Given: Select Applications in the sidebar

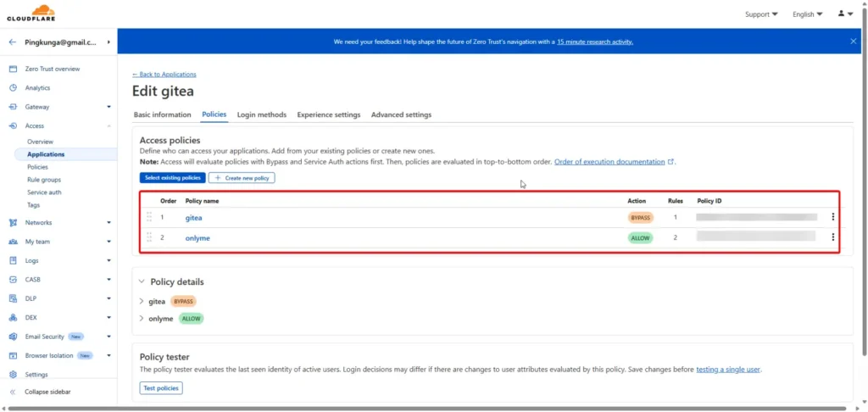Looking at the screenshot, I should (x=46, y=154).
